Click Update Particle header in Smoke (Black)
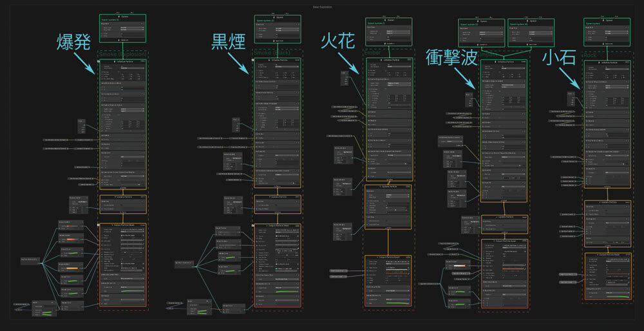The image size is (644, 331). click(278, 196)
